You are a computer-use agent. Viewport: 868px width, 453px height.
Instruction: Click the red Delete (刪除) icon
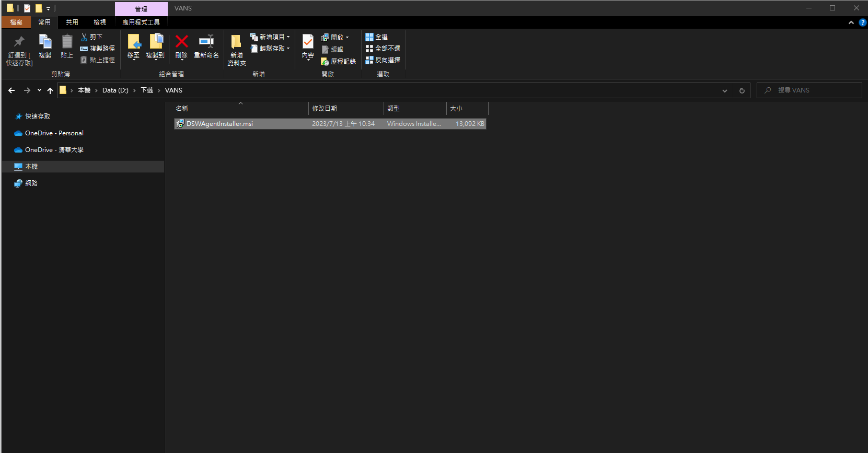point(181,43)
